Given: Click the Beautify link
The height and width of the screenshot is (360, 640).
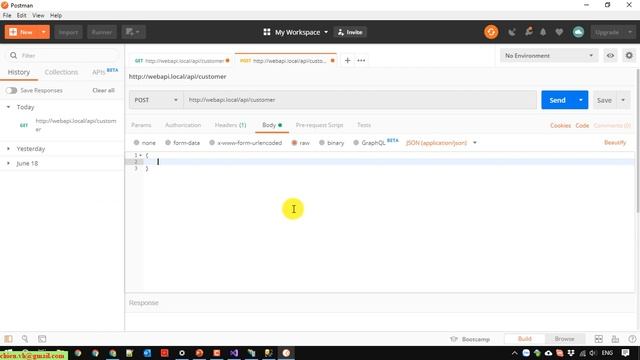Looking at the screenshot, I should (x=615, y=142).
